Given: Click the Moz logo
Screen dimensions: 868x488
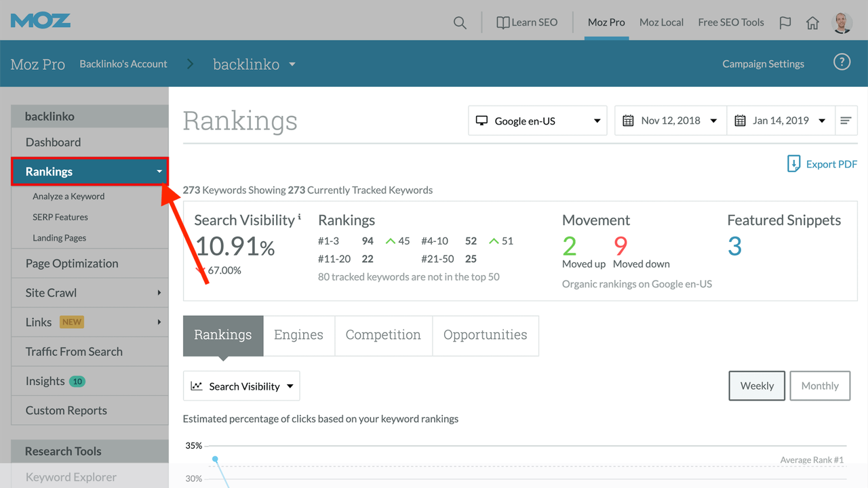Looking at the screenshot, I should tap(40, 21).
